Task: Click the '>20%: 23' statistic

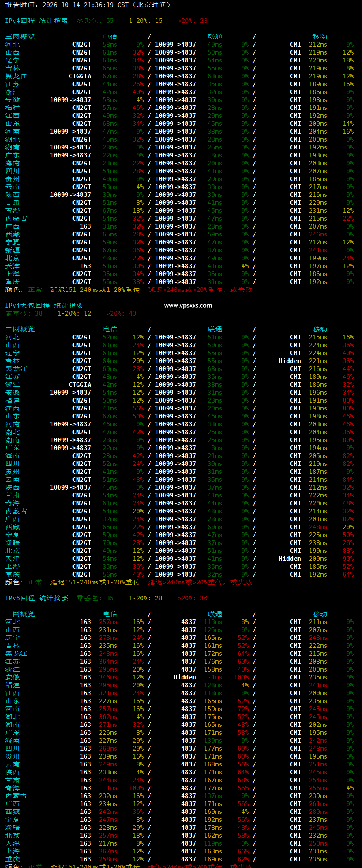Action: (192, 21)
